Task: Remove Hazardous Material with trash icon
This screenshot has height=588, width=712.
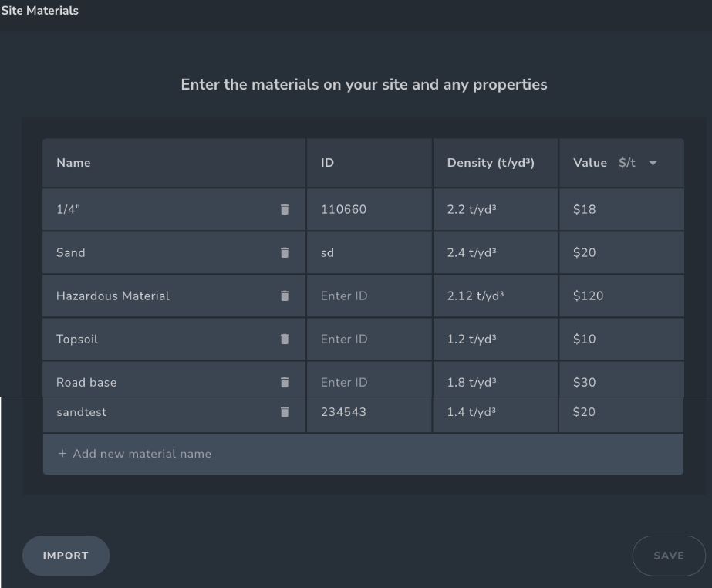Action: (x=285, y=296)
